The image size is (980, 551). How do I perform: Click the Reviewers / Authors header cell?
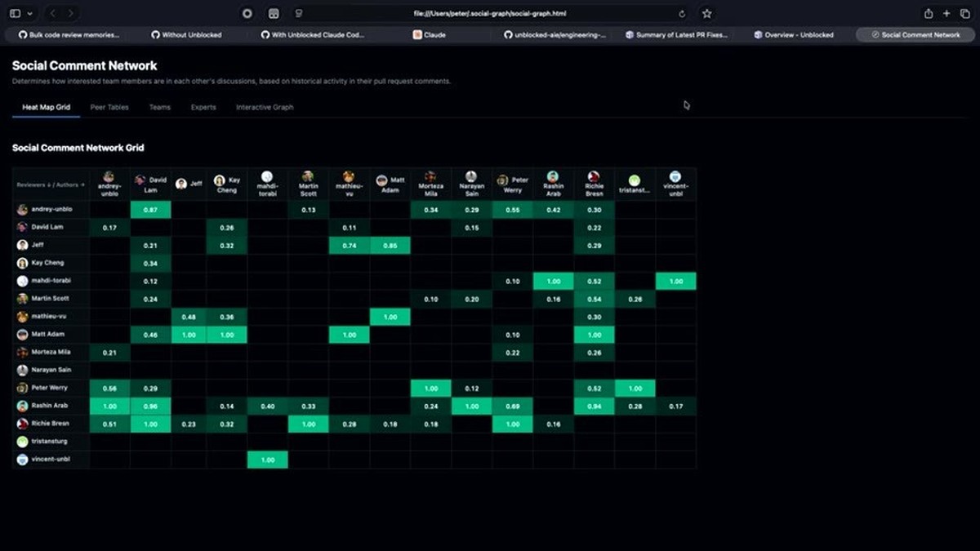[51, 184]
